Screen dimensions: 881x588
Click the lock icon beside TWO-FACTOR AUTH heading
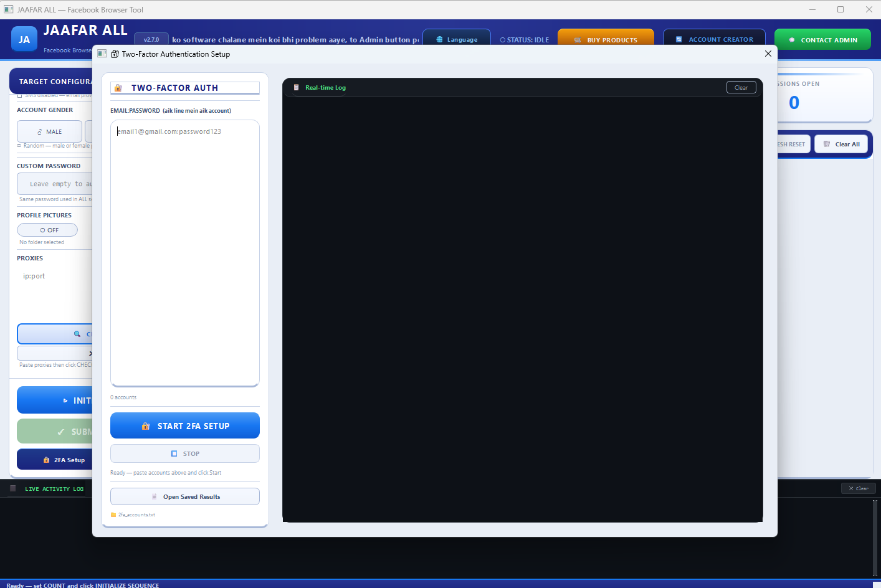[118, 88]
